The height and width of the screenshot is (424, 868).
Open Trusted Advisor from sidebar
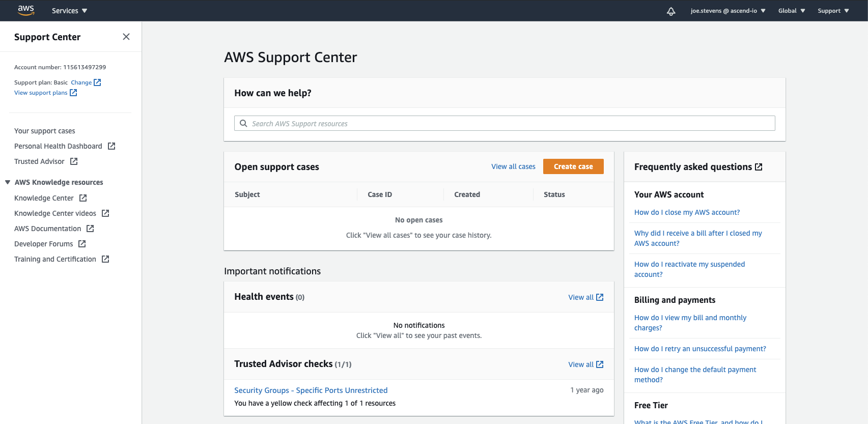pyautogui.click(x=39, y=161)
